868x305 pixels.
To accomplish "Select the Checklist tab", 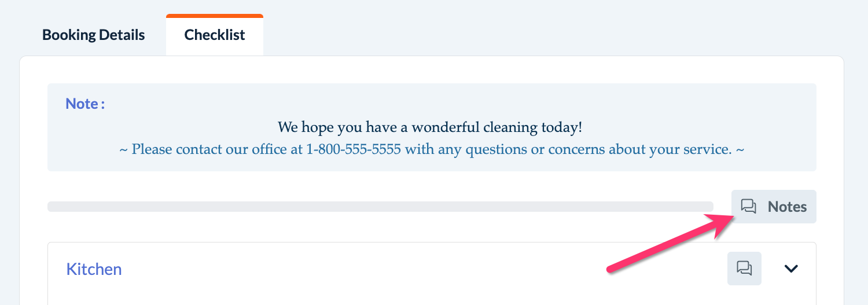I will click(x=215, y=35).
